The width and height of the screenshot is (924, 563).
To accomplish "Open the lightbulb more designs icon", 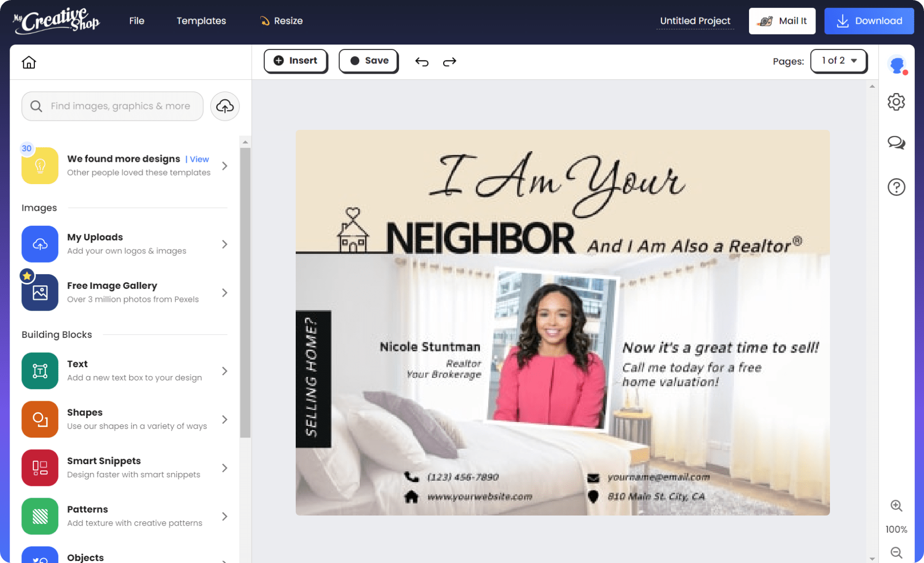I will pos(40,166).
